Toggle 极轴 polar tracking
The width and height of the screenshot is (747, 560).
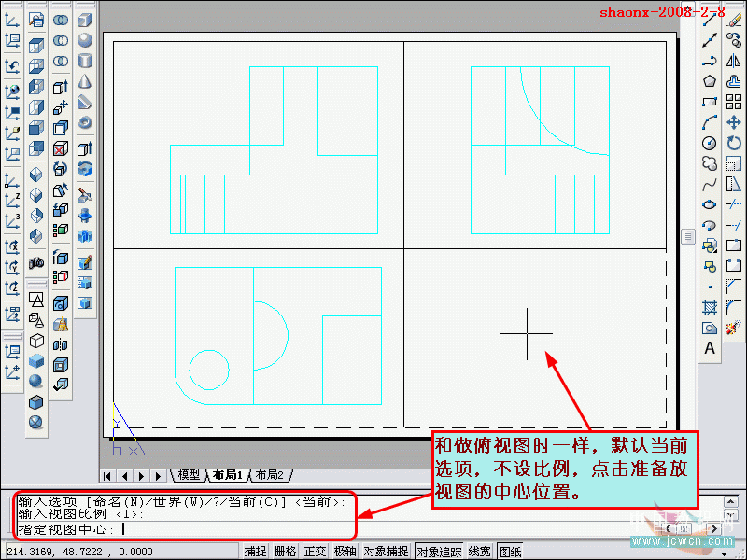click(345, 551)
